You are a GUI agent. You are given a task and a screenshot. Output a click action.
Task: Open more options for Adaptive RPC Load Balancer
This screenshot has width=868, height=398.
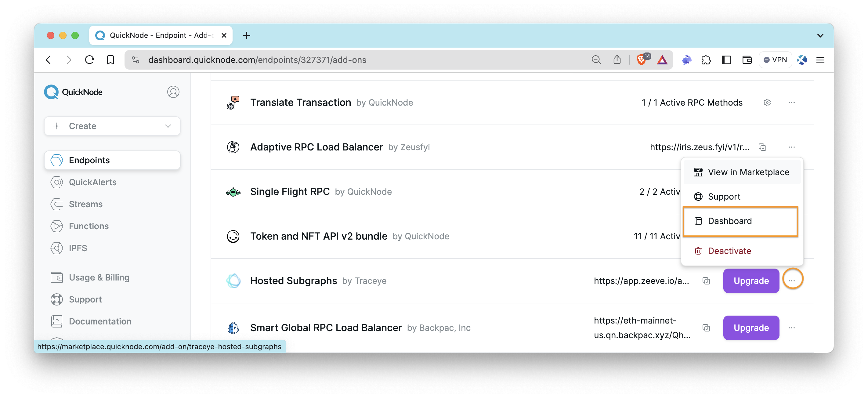pyautogui.click(x=792, y=147)
